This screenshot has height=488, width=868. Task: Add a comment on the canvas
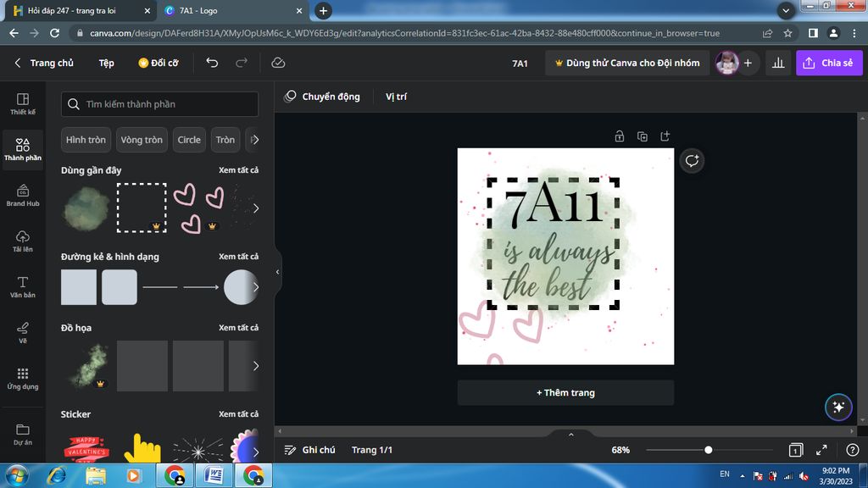692,161
